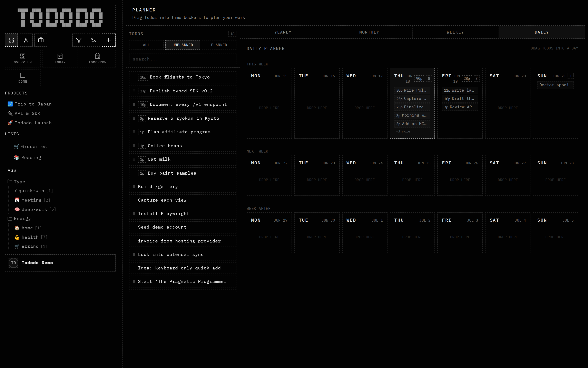Click the todo search field

tap(183, 59)
